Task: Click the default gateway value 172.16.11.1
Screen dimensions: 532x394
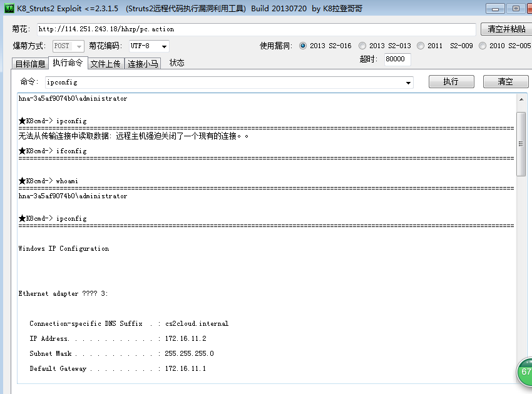Action: pyautogui.click(x=186, y=368)
